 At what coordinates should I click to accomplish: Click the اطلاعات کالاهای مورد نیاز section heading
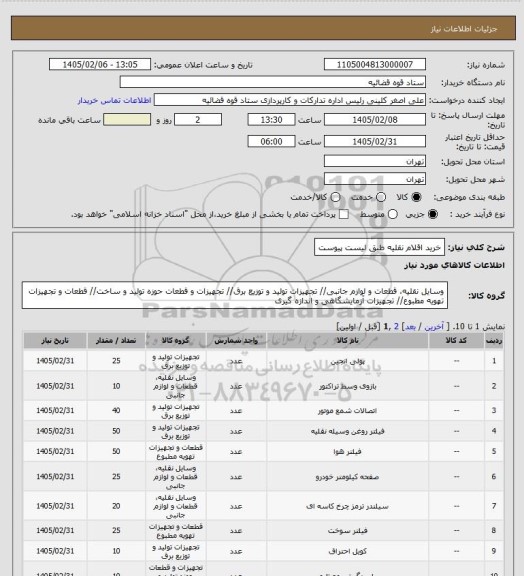pyautogui.click(x=455, y=265)
